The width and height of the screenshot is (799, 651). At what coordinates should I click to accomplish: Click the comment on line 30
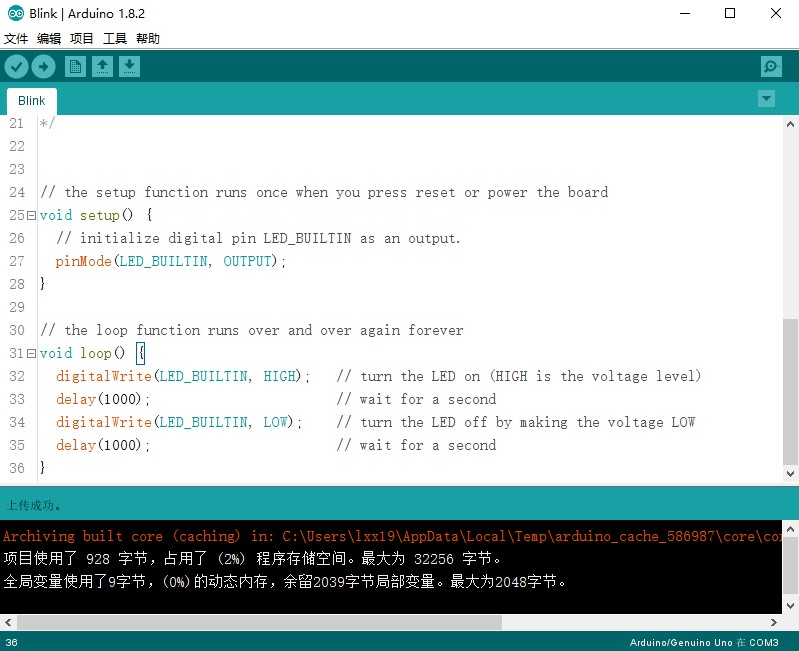click(x=252, y=330)
